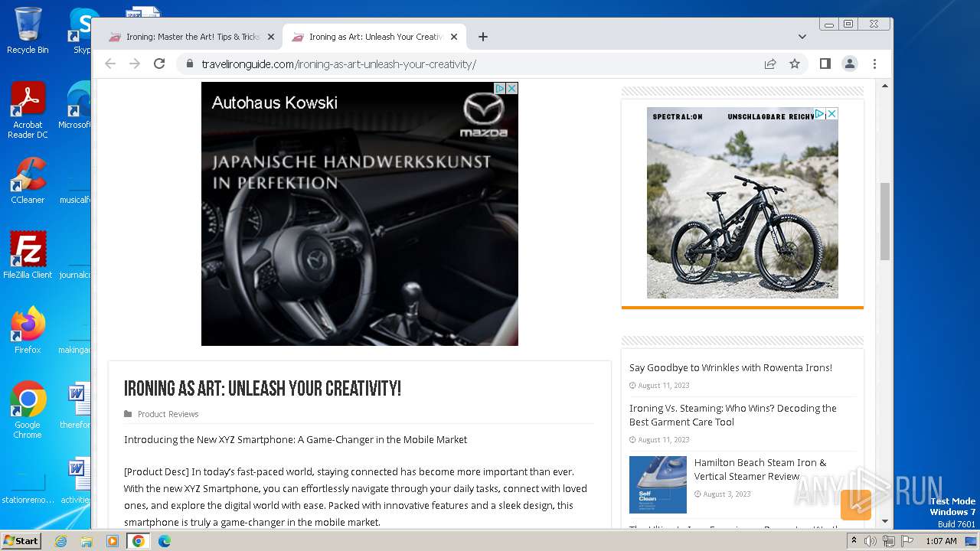Screen dimensions: 980x551
Task: Show hidden tray icons arrow
Action: pos(854,540)
